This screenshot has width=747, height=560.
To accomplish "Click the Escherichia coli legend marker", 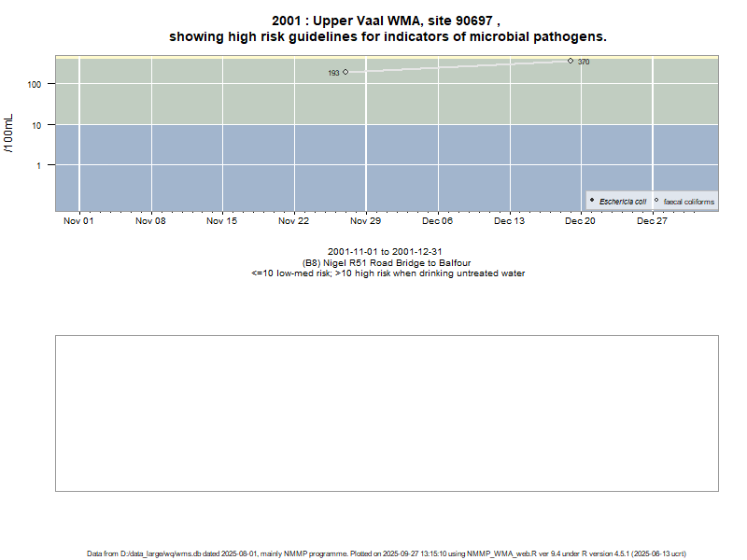I will click(592, 201).
